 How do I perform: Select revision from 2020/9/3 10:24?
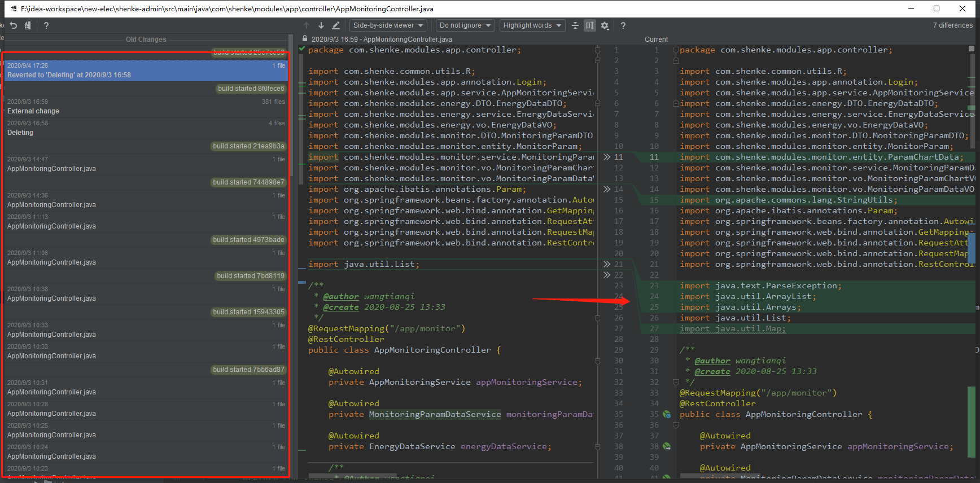(x=146, y=452)
